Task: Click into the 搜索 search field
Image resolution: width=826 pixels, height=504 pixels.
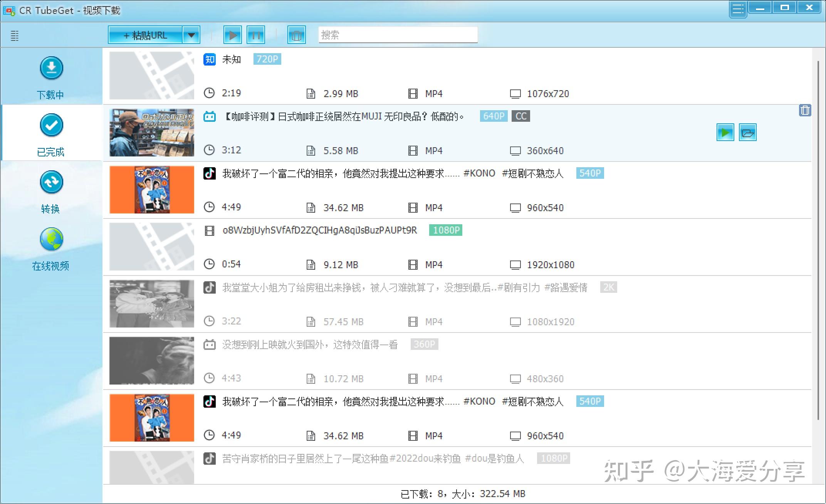Action: (x=398, y=35)
